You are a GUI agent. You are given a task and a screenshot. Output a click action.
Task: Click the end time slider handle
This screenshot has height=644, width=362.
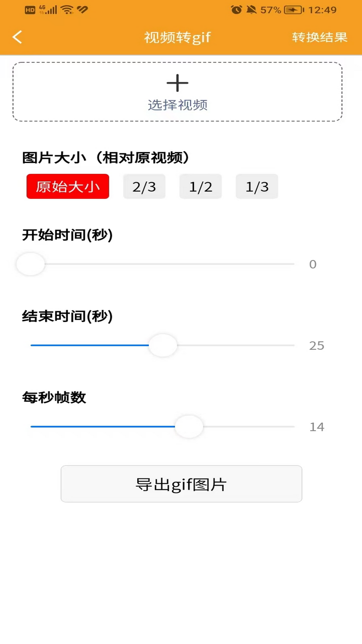[x=163, y=345]
